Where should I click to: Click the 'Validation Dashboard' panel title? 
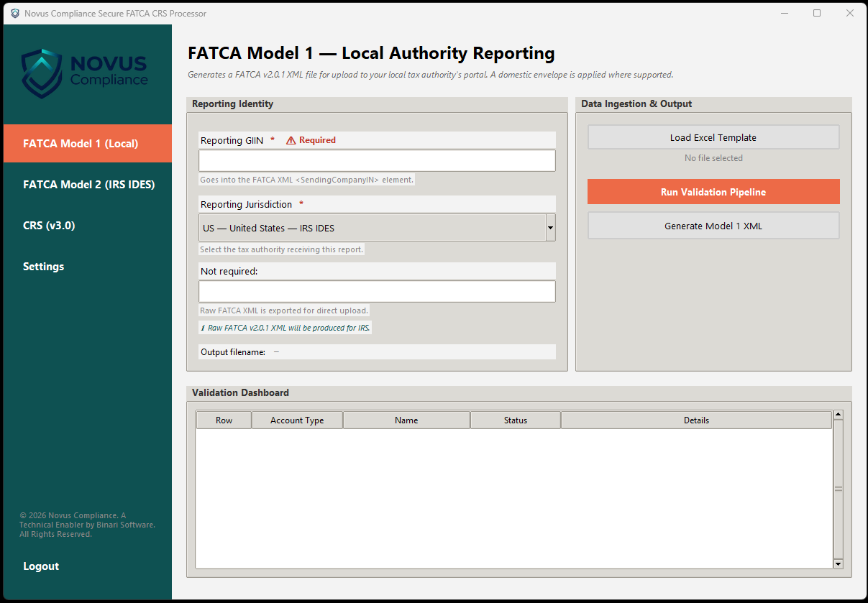[x=240, y=392]
